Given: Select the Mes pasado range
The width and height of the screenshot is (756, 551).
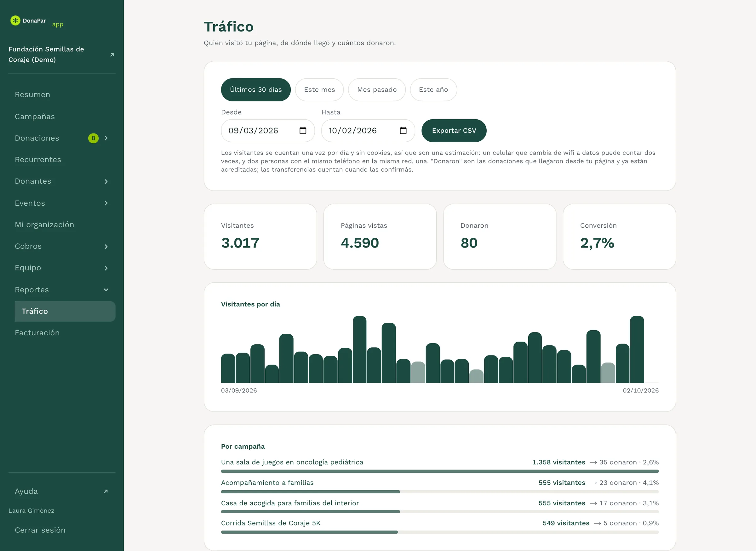Looking at the screenshot, I should 377,90.
